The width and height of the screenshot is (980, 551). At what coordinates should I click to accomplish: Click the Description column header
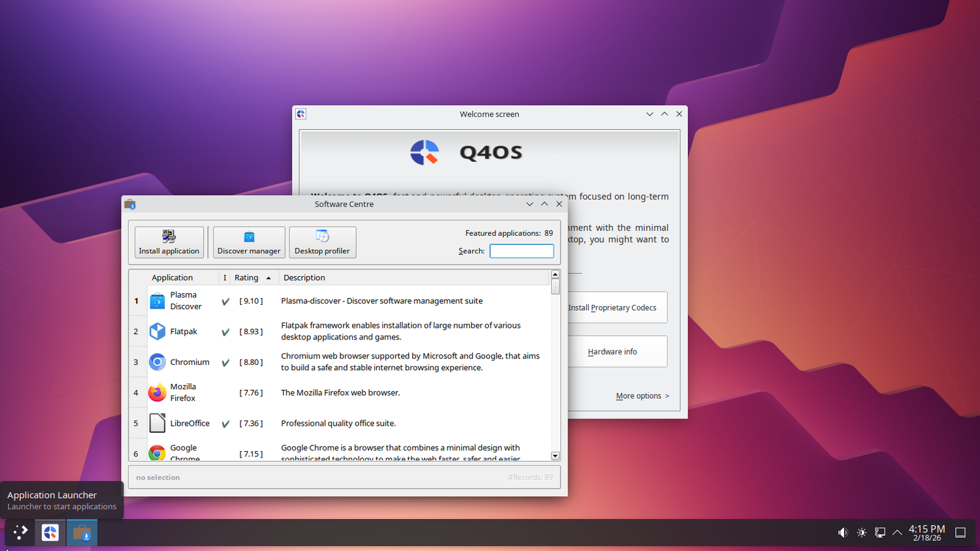tap(414, 277)
